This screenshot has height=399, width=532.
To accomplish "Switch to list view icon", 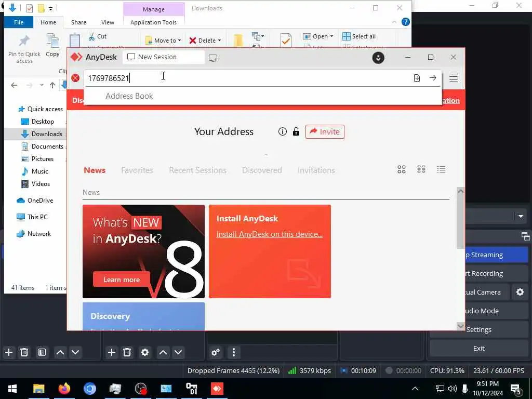I will point(441,169).
